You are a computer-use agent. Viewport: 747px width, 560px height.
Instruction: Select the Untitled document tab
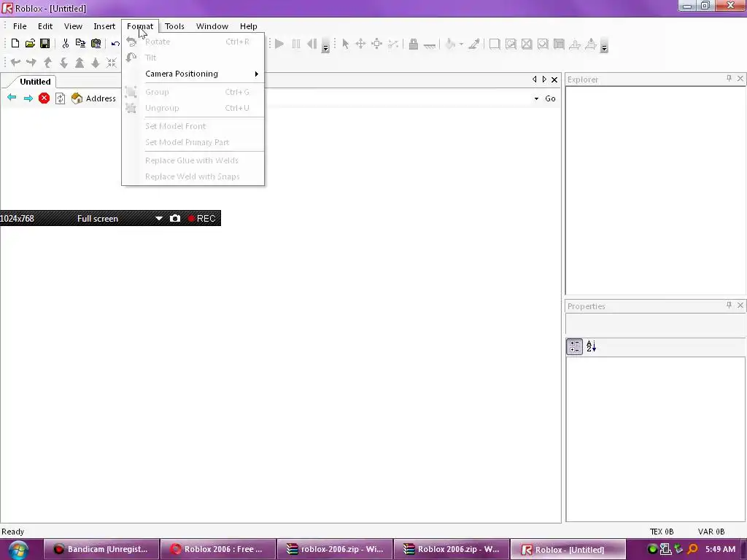click(x=35, y=82)
